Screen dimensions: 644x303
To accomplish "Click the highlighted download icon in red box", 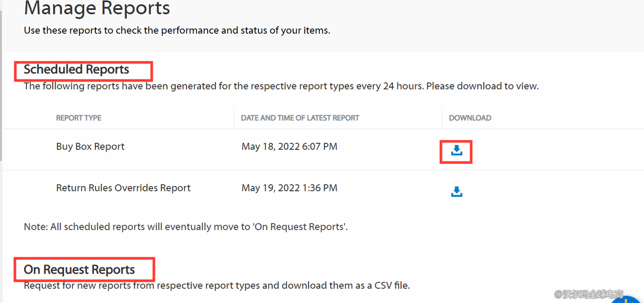I will (x=456, y=152).
